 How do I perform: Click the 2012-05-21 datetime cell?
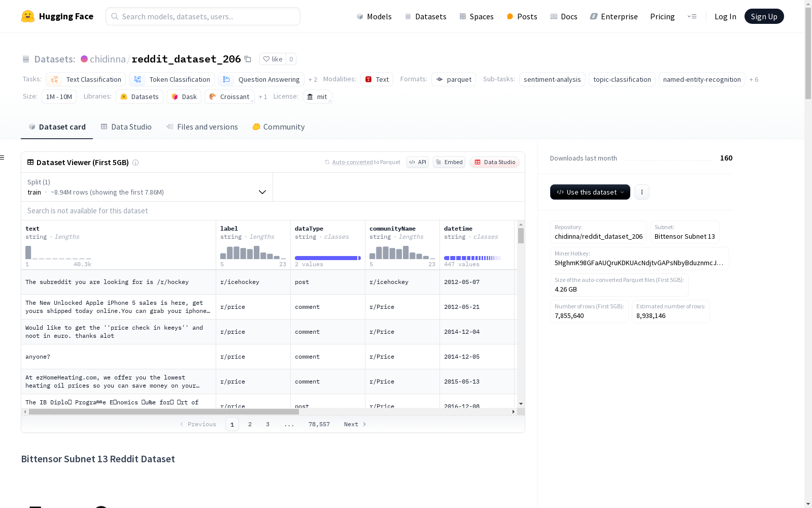[x=477, y=307]
